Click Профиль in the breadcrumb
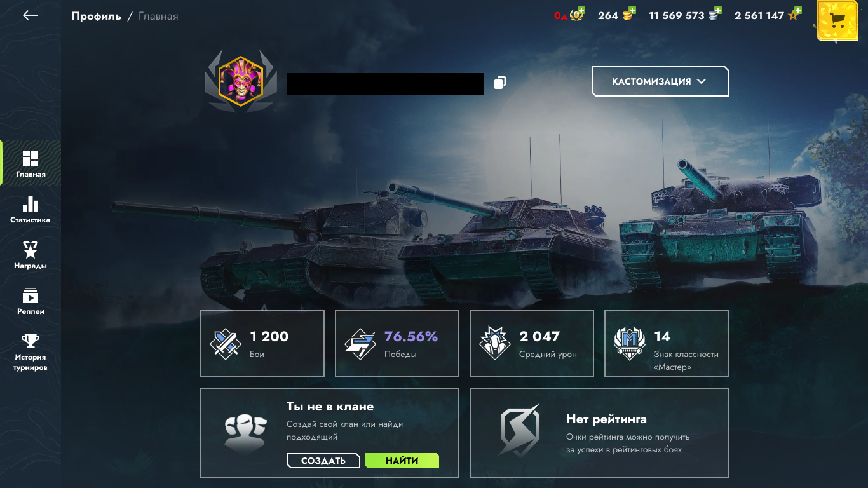Image resolution: width=868 pixels, height=488 pixels. tap(96, 16)
